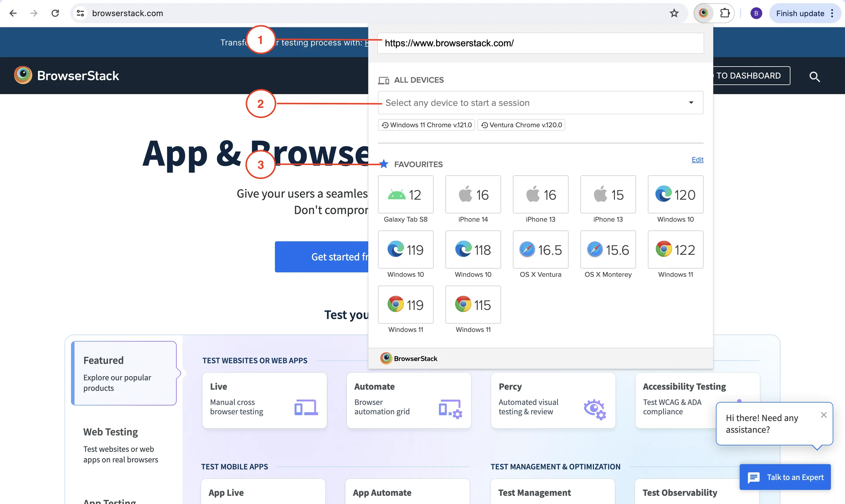Viewport: 845px width, 504px height.
Task: Open Safari 15.6 OS X Monterey tile
Action: click(608, 250)
